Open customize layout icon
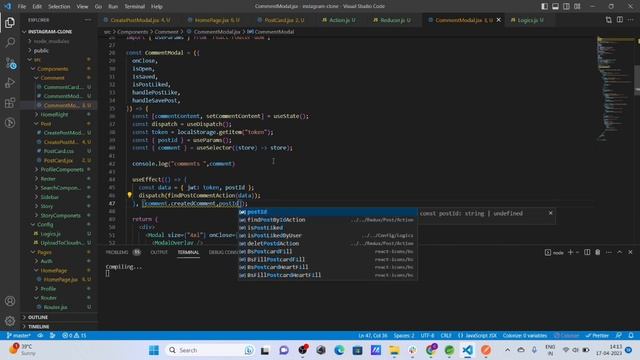 tap(577, 6)
